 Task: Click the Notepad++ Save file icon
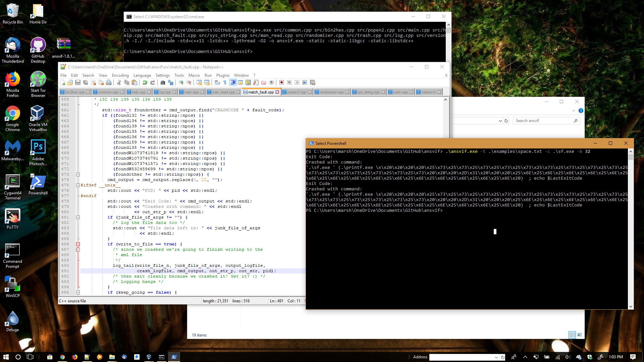pyautogui.click(x=78, y=82)
